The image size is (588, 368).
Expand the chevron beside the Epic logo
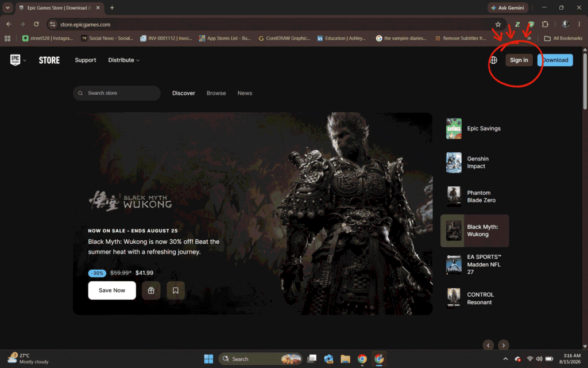click(25, 60)
